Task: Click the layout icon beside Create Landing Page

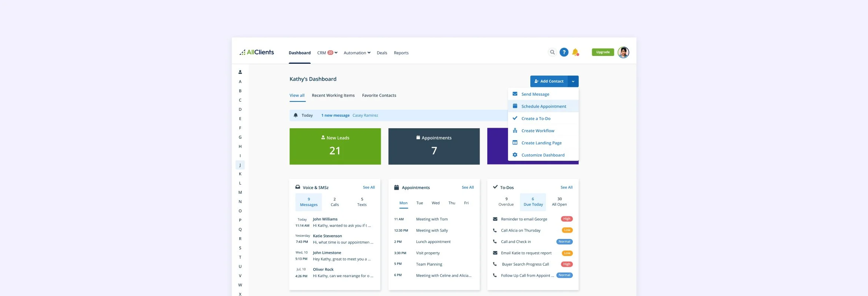Action: 515,143
